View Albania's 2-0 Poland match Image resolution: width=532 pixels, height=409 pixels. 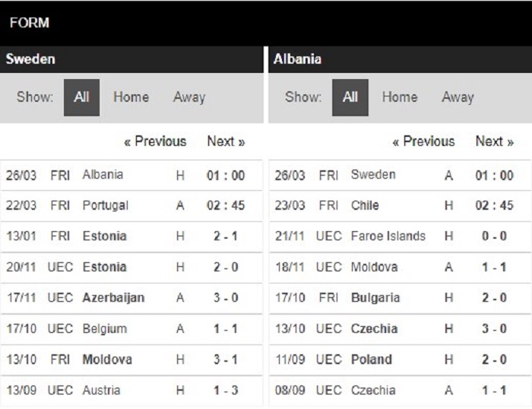click(x=400, y=360)
